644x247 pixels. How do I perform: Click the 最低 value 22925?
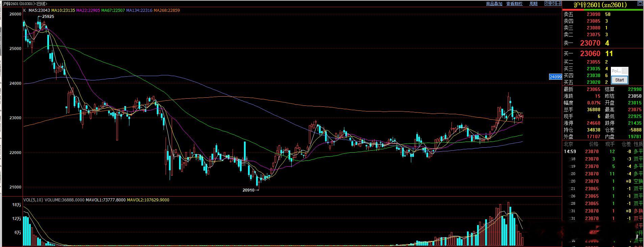point(635,116)
